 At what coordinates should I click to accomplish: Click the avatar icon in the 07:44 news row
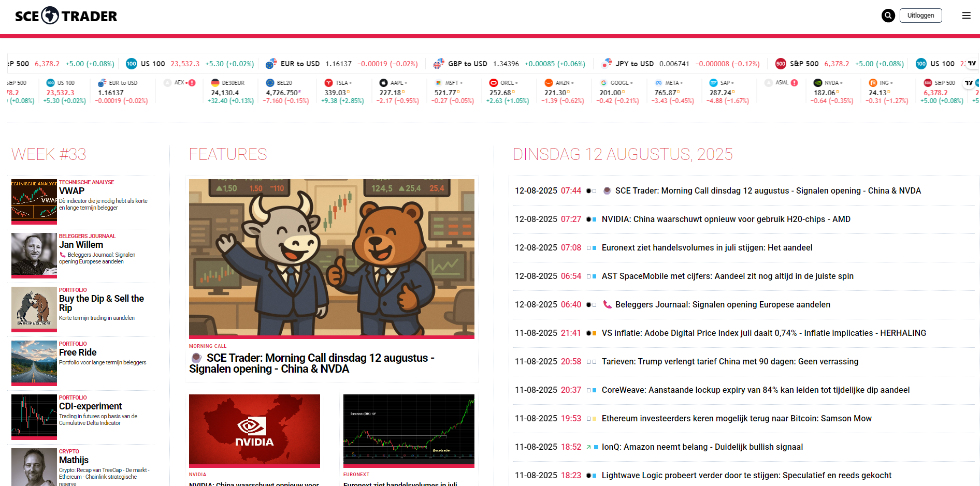(x=608, y=190)
